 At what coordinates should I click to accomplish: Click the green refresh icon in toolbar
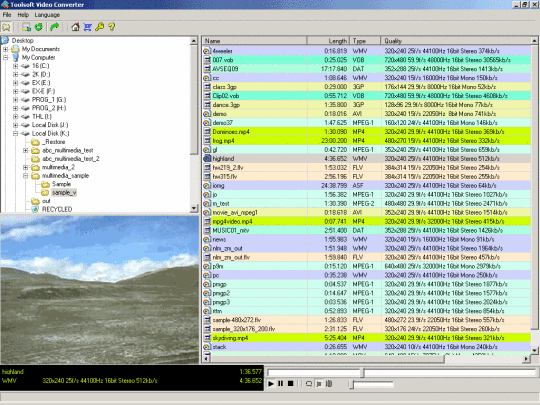click(x=39, y=27)
